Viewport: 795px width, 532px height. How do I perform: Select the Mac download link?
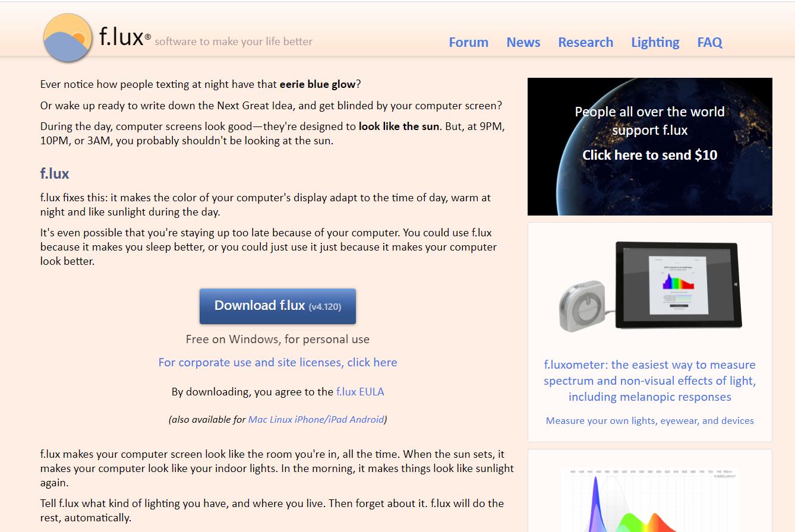(x=257, y=419)
